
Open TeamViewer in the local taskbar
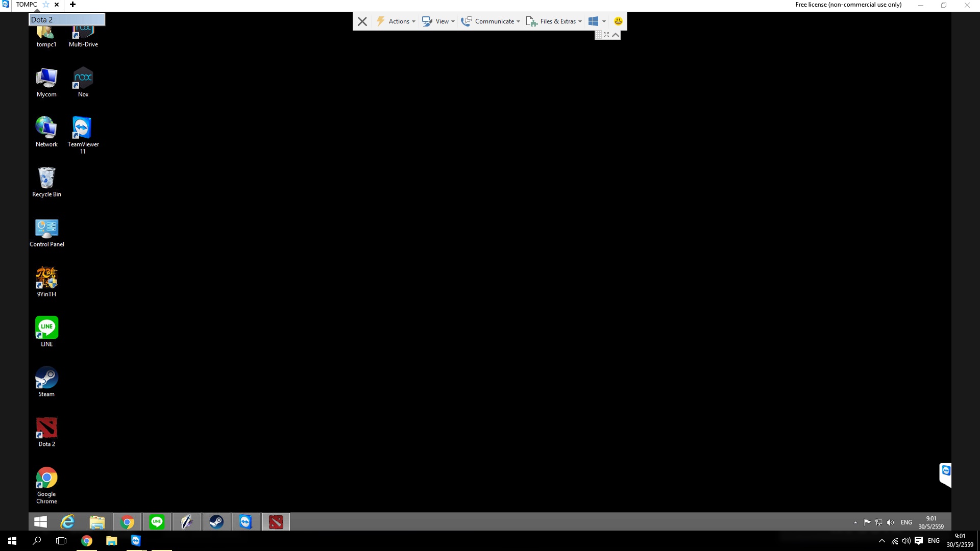(x=136, y=541)
